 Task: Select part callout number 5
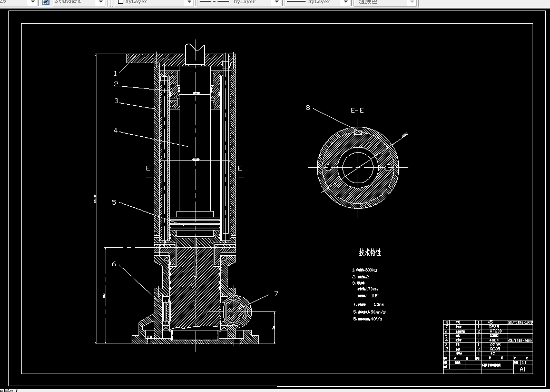point(114,202)
